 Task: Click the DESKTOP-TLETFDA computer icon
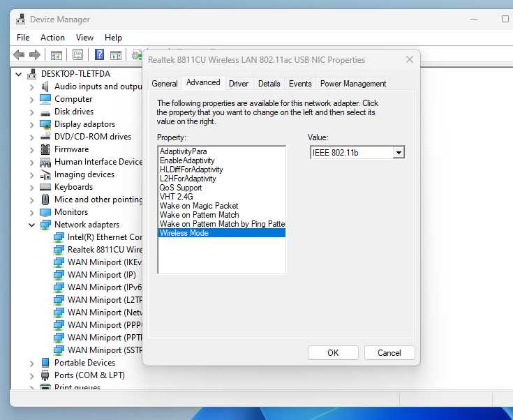(32, 74)
